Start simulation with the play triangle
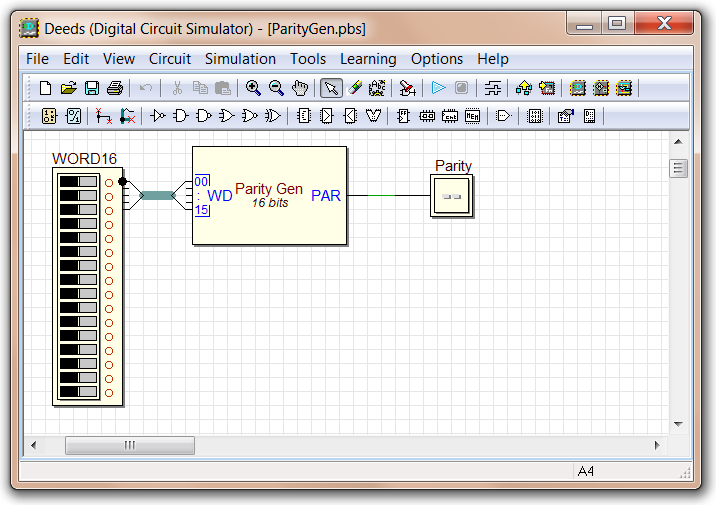The width and height of the screenshot is (716, 505). tap(438, 88)
